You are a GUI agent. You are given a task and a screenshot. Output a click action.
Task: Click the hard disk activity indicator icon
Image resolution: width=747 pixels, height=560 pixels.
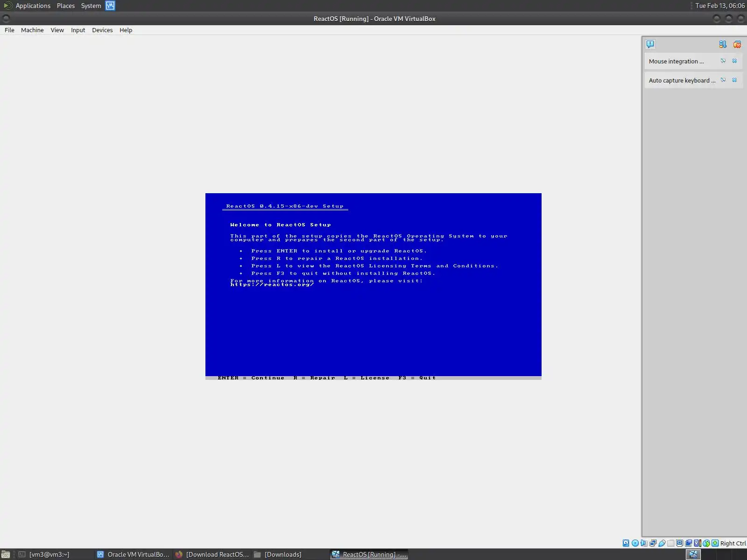point(626,543)
